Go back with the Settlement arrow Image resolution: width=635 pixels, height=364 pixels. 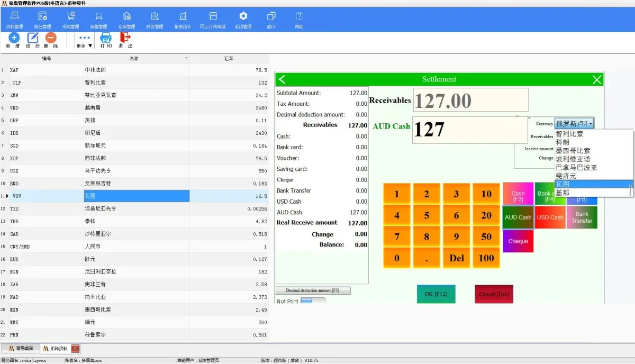pos(282,79)
